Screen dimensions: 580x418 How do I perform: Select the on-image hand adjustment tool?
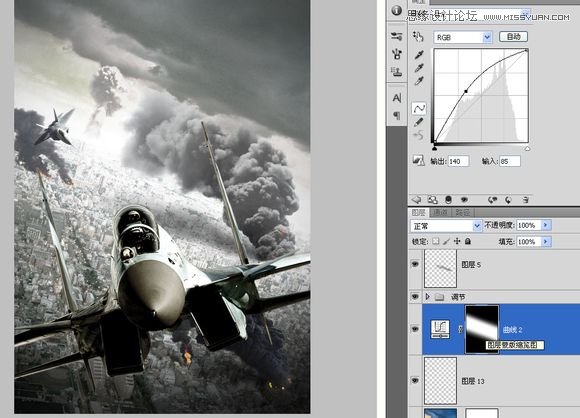pyautogui.click(x=418, y=36)
